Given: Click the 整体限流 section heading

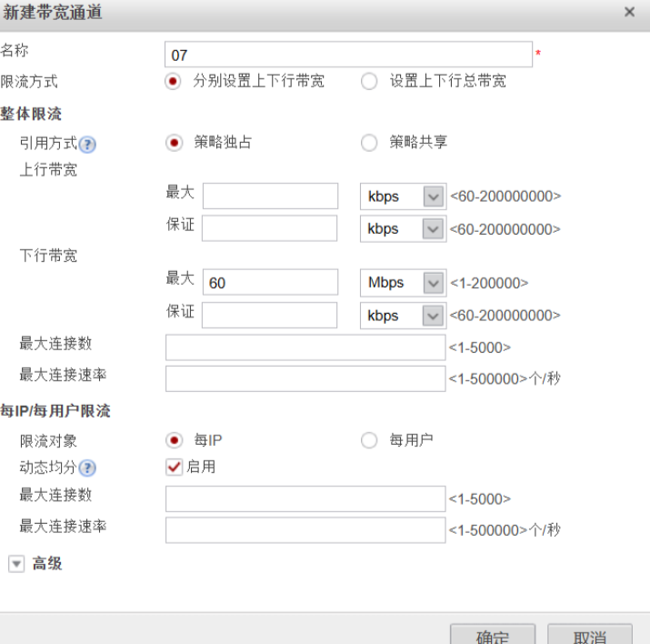Looking at the screenshot, I should (x=31, y=114).
